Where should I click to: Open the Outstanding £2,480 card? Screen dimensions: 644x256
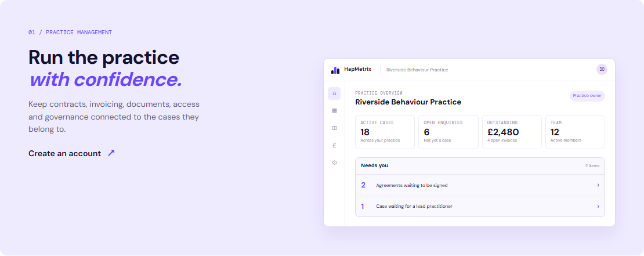coord(512,132)
